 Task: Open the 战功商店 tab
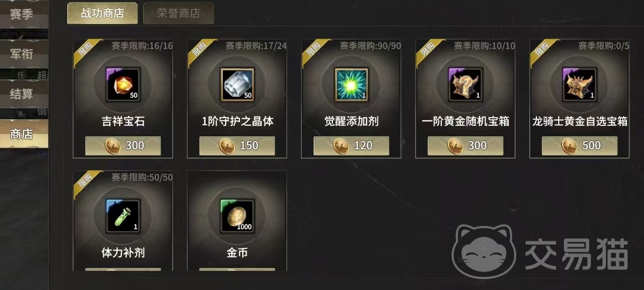[102, 13]
